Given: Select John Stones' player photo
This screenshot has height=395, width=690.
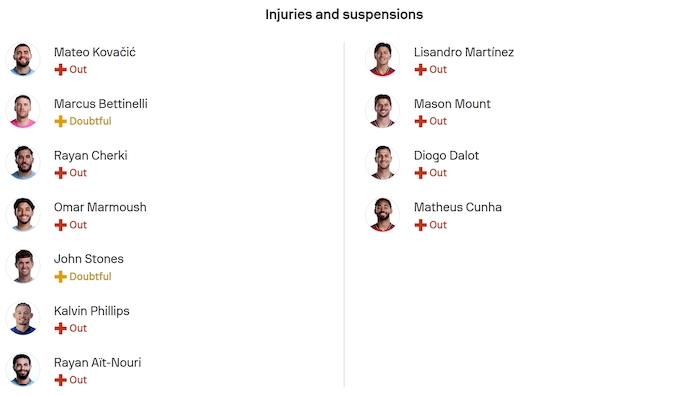Looking at the screenshot, I should (23, 267).
